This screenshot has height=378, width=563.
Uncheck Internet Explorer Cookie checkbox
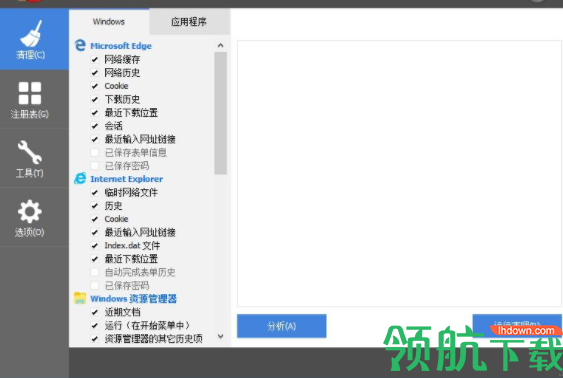[x=95, y=219]
